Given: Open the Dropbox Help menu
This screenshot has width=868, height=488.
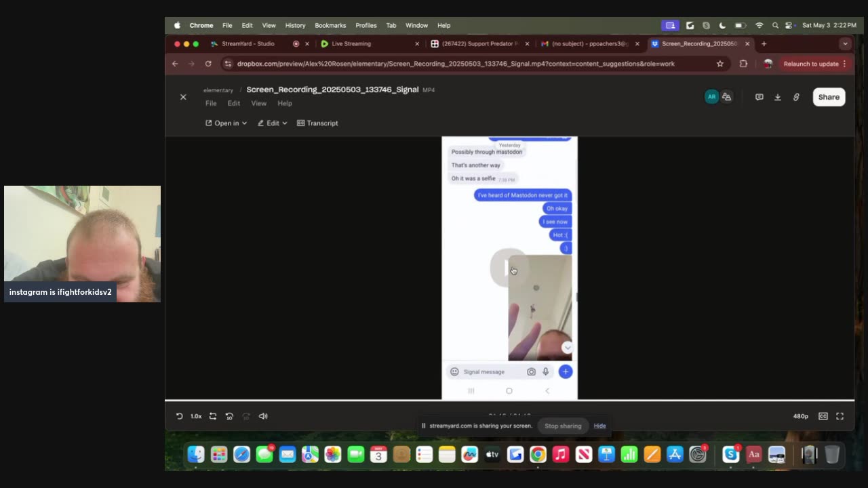Looking at the screenshot, I should tap(285, 104).
